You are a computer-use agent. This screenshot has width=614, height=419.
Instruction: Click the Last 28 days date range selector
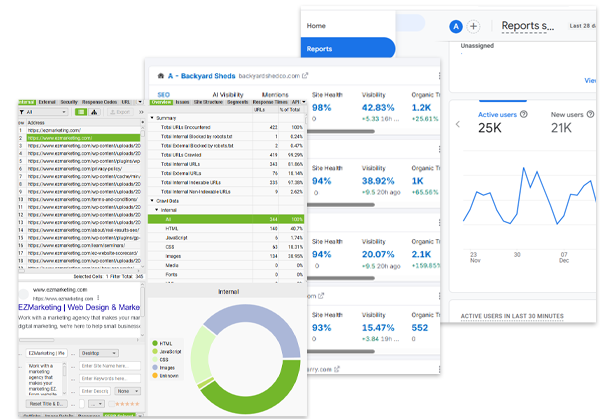coord(582,26)
